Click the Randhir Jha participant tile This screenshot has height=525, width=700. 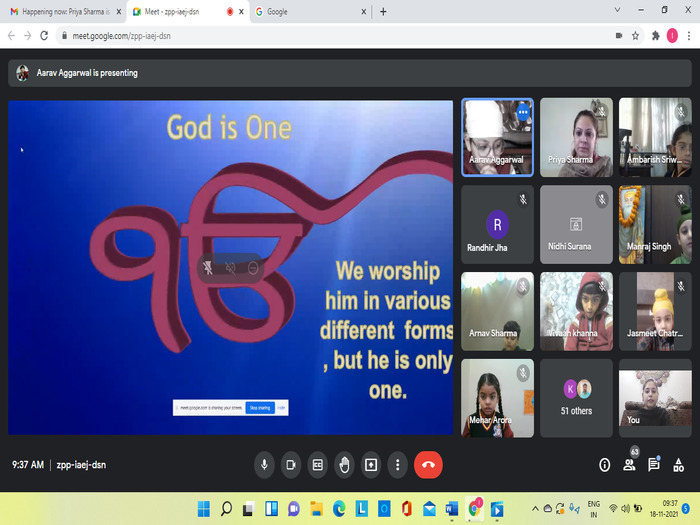point(497,225)
